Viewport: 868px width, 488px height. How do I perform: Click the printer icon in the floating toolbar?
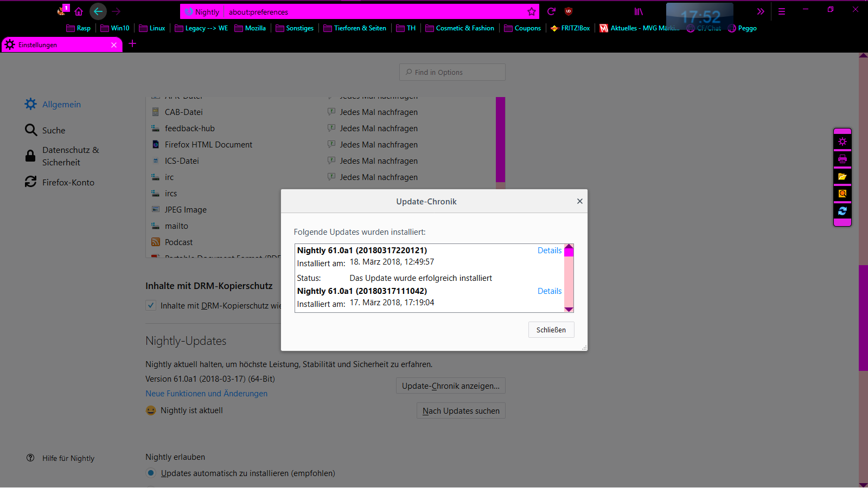pyautogui.click(x=843, y=159)
